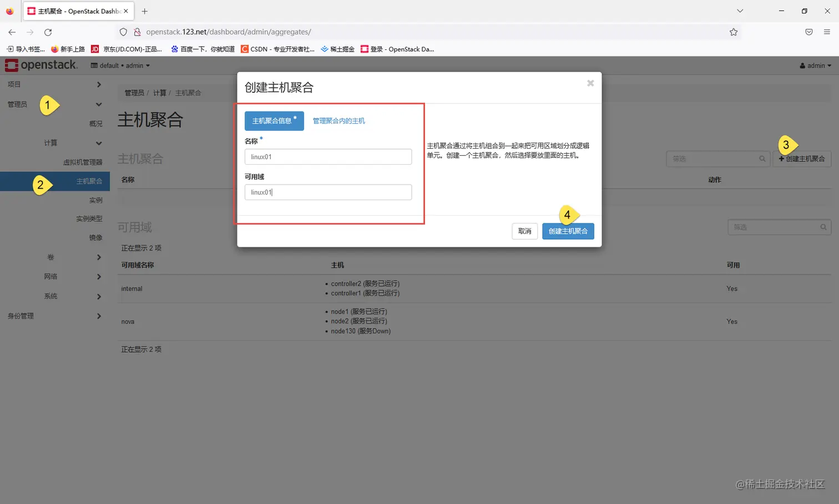
Task: Click the openstack logo
Action: point(41,65)
